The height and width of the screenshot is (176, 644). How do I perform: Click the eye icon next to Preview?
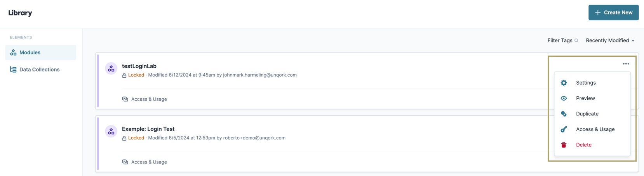point(564,98)
